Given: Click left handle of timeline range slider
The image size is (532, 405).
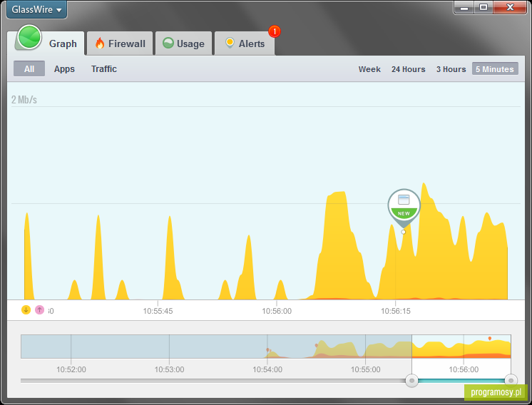Looking at the screenshot, I should click(x=412, y=381).
